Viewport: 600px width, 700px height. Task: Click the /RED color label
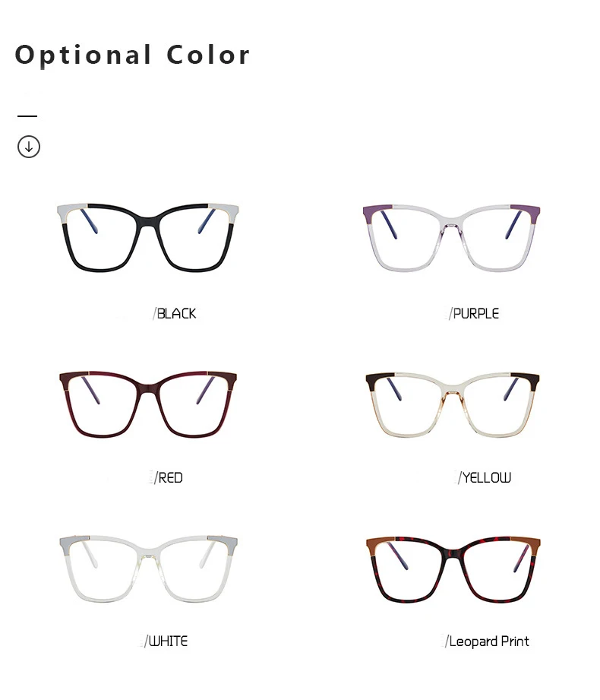pyautogui.click(x=169, y=477)
